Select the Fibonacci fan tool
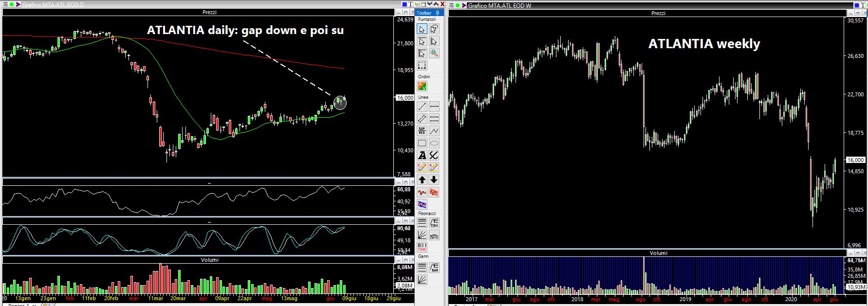 [422, 235]
